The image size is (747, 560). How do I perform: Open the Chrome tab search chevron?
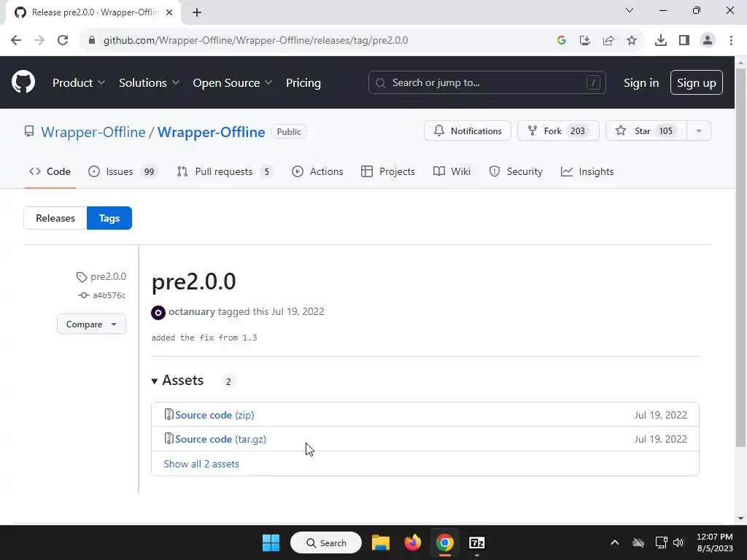tap(630, 10)
